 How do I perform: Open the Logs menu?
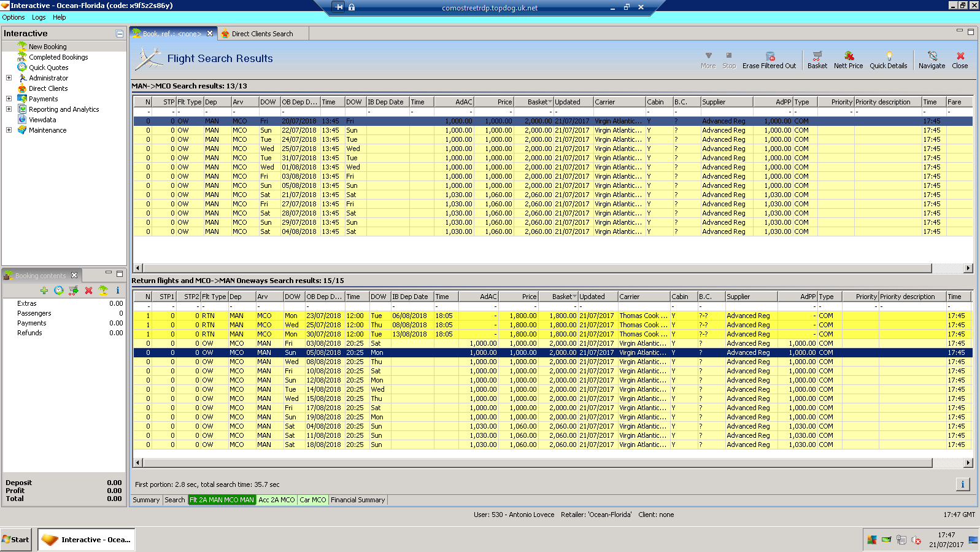(x=39, y=17)
